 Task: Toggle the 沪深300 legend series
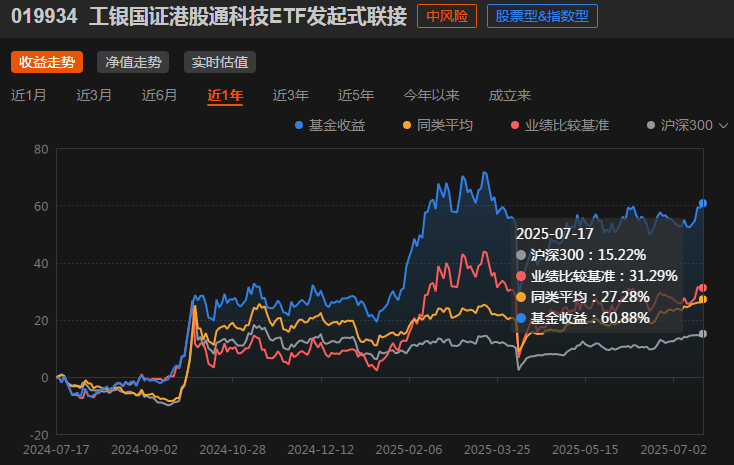click(x=680, y=125)
